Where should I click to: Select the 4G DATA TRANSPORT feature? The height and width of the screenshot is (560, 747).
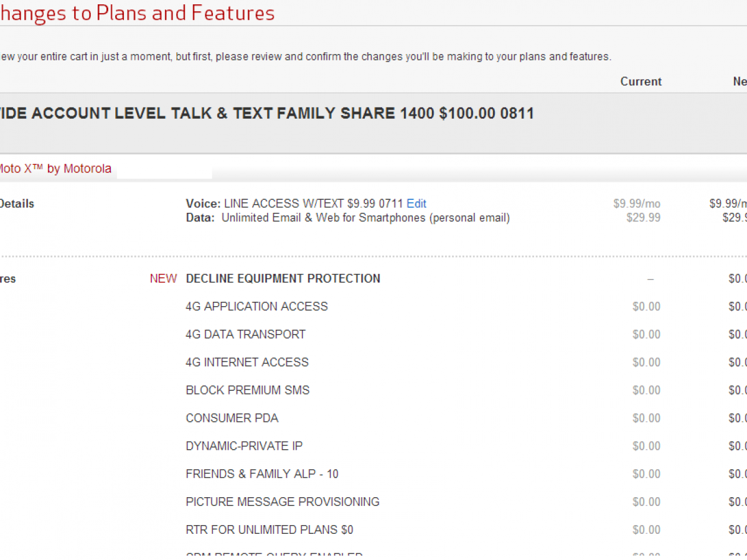click(245, 334)
